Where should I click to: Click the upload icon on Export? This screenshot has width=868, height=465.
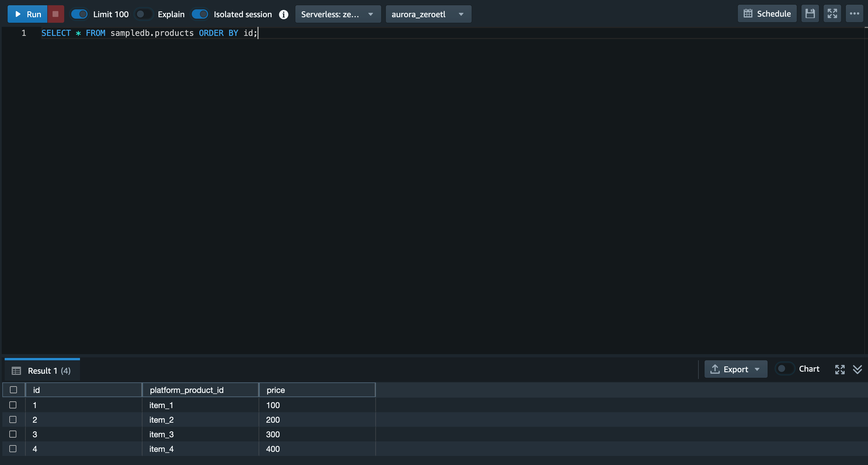coord(715,369)
